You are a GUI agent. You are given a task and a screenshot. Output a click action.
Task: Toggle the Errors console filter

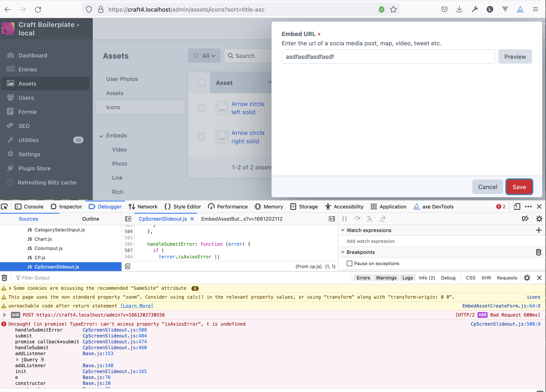click(363, 278)
